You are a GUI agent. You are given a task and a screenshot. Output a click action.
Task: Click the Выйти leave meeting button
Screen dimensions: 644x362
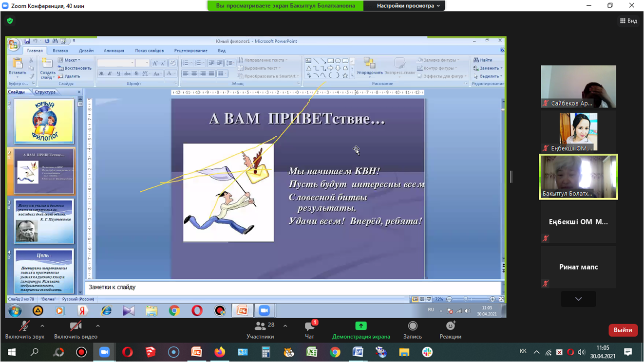coord(623,330)
